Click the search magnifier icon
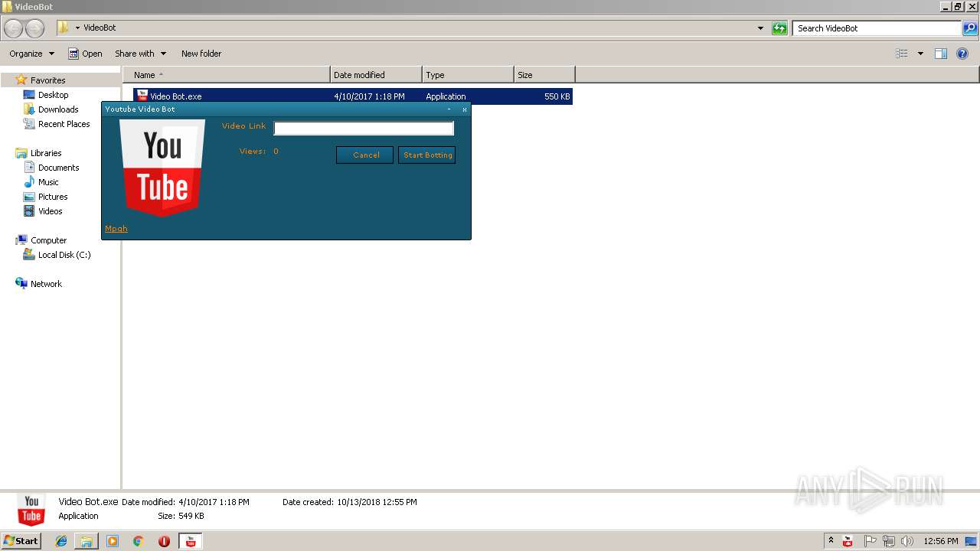Viewport: 980px width, 551px height. point(970,28)
